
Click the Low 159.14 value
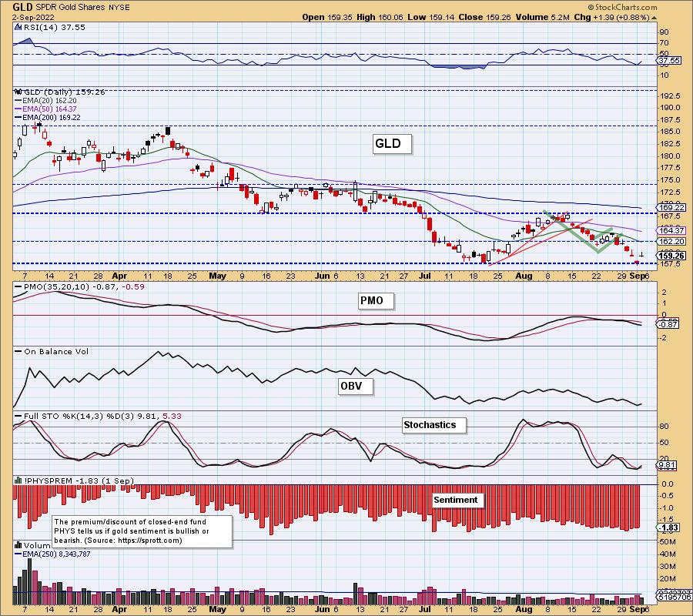pyautogui.click(x=431, y=17)
